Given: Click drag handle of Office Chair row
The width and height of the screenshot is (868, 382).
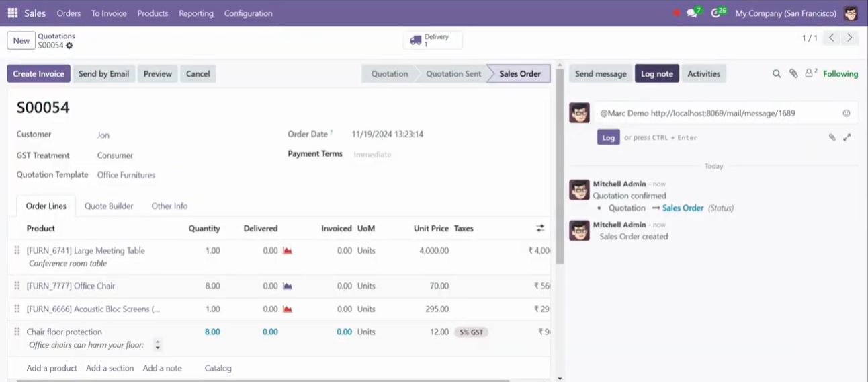Looking at the screenshot, I should (17, 286).
